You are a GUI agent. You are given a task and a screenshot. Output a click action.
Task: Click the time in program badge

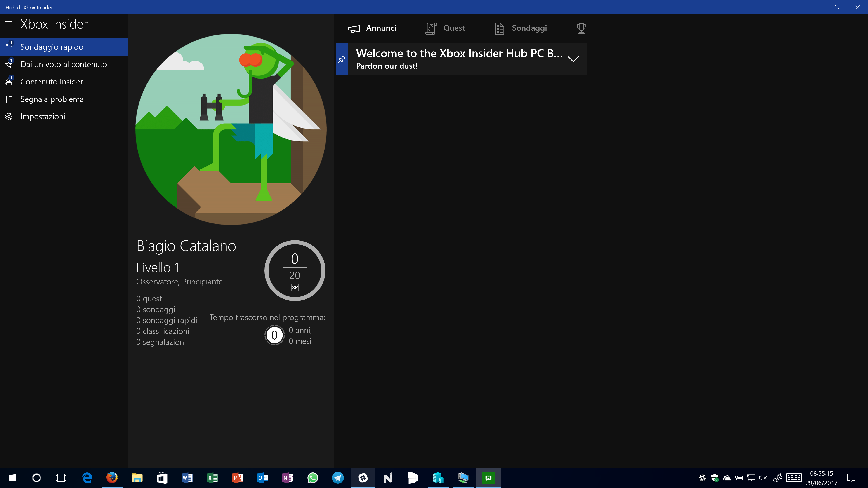tap(275, 335)
